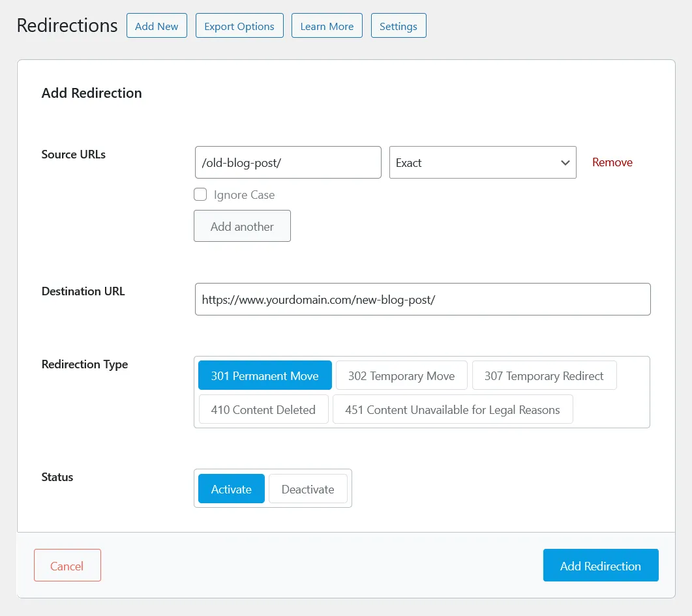Click the Add New button
Viewport: 692px width, 616px height.
tap(157, 26)
